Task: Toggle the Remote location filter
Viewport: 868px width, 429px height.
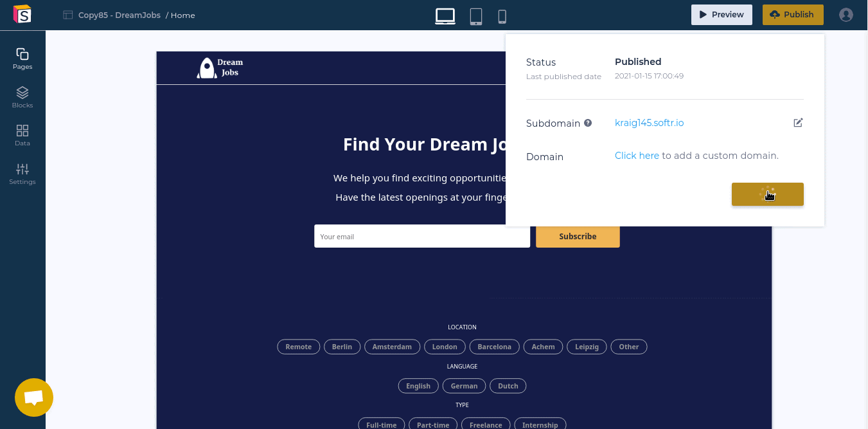Action: 298,347
